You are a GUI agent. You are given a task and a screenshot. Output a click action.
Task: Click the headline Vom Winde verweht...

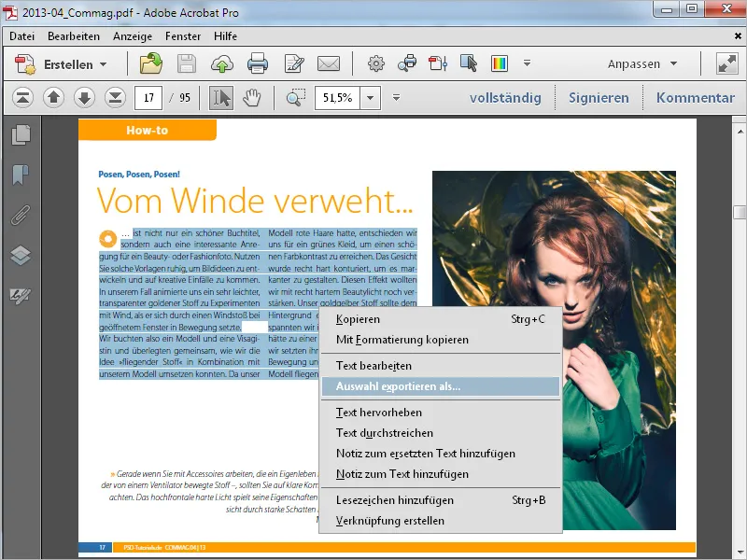click(255, 201)
